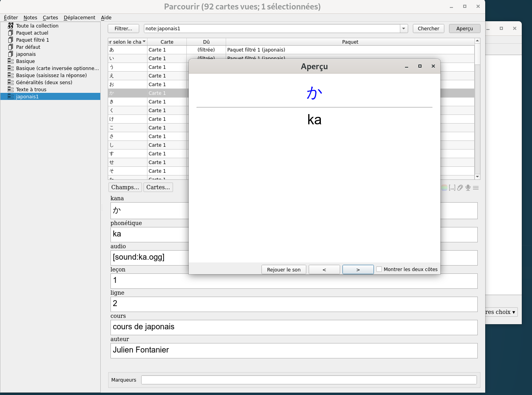
Task: Click the "Paquet filtré 1" deck icon
Action: (11, 40)
